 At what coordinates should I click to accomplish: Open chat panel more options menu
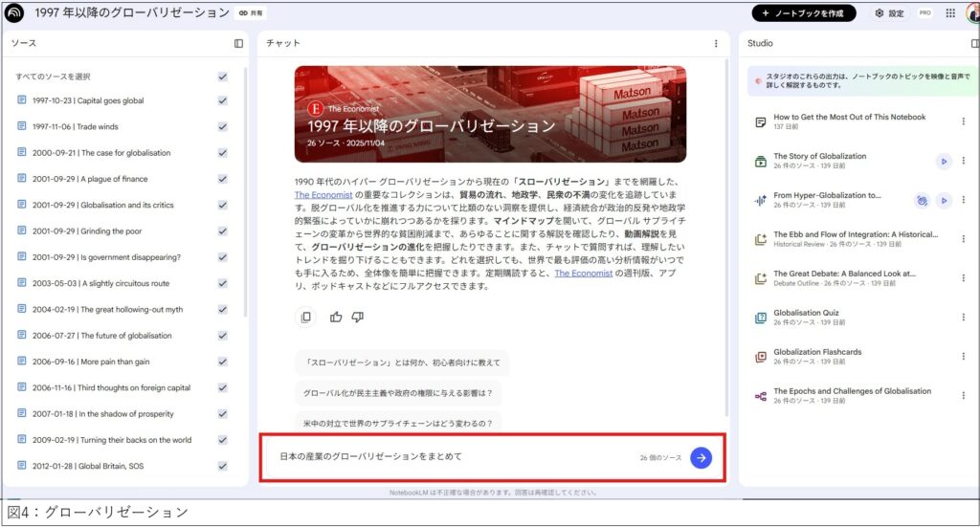[715, 43]
